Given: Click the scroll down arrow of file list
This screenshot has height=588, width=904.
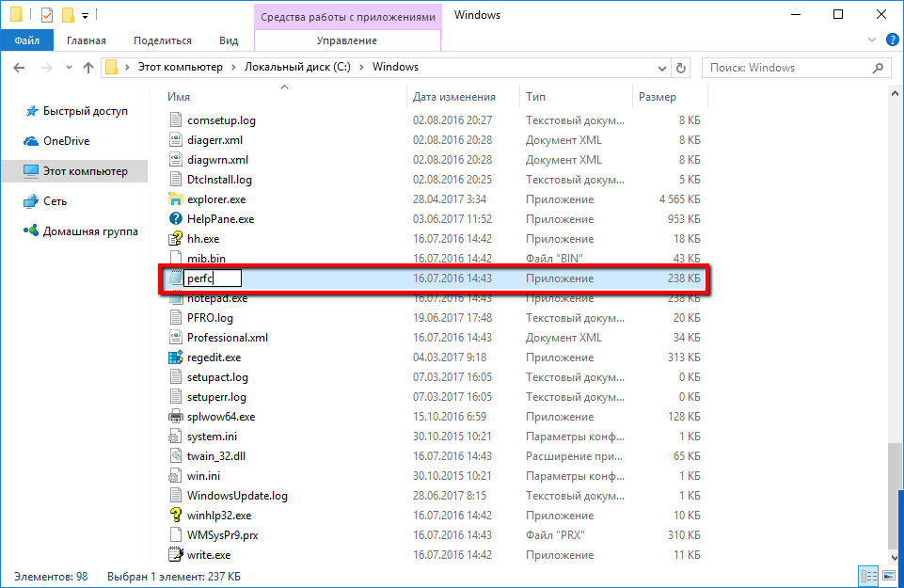Looking at the screenshot, I should 895,558.
